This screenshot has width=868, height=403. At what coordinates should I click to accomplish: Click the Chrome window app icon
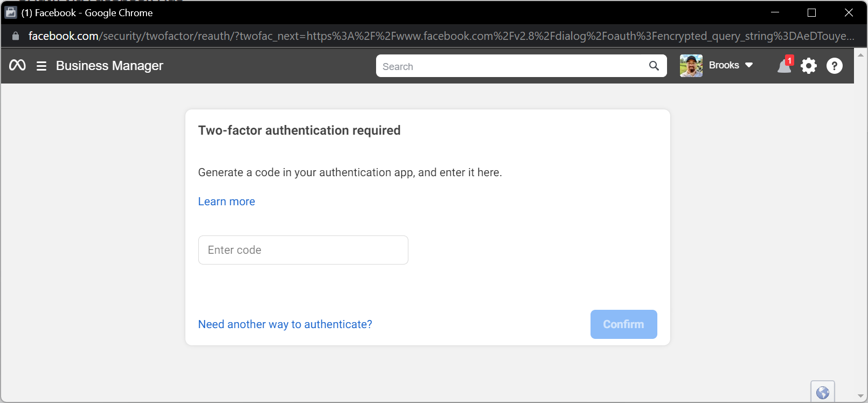[11, 12]
